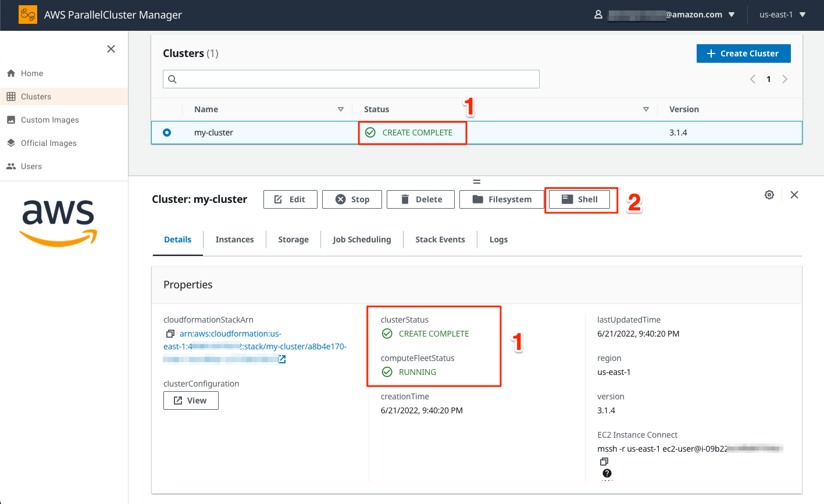
Task: Open the user account dropdown
Action: 665,15
